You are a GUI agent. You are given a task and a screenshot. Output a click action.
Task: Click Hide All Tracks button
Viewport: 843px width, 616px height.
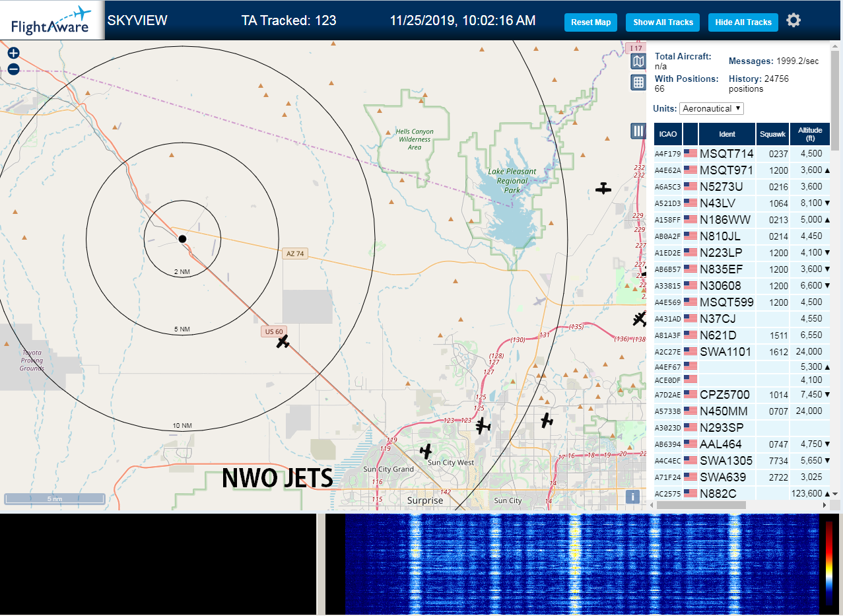743,22
